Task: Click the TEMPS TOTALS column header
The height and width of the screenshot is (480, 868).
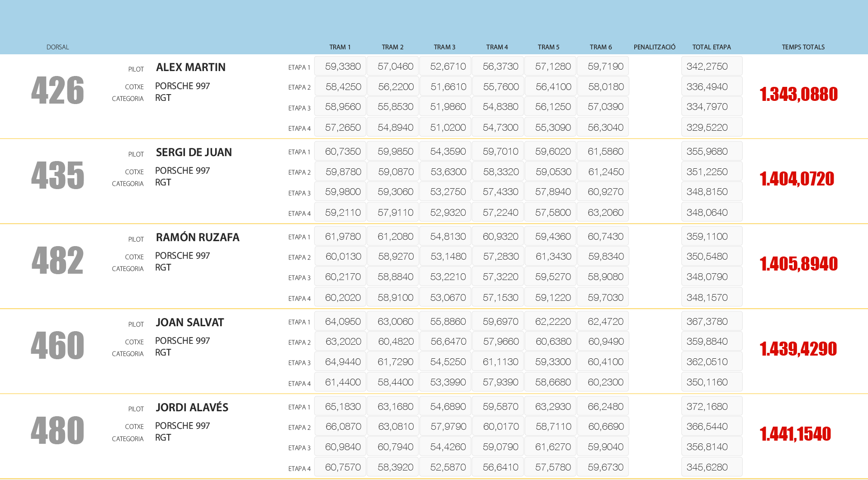Action: point(803,47)
